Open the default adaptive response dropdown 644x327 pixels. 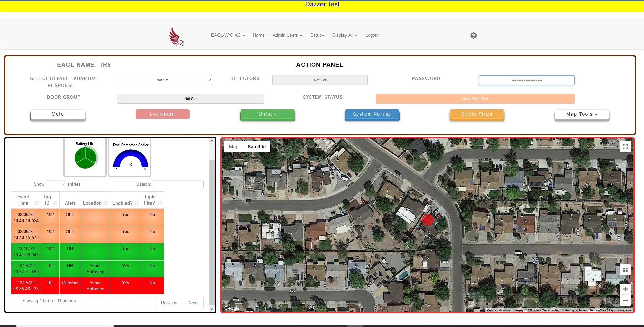click(x=165, y=80)
